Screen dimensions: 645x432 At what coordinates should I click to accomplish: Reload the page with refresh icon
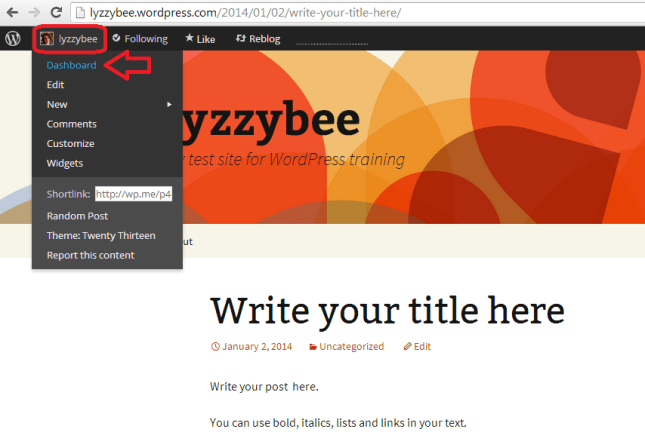click(55, 13)
